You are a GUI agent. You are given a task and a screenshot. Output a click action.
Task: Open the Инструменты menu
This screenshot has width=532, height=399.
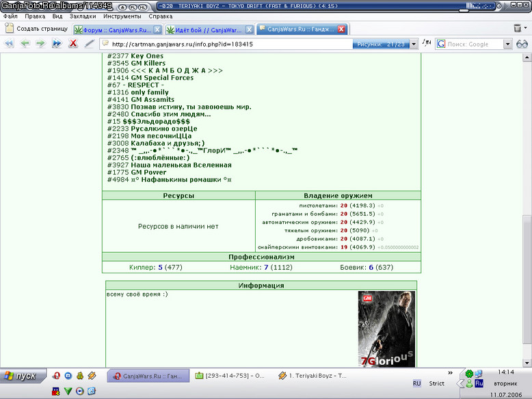pyautogui.click(x=122, y=16)
